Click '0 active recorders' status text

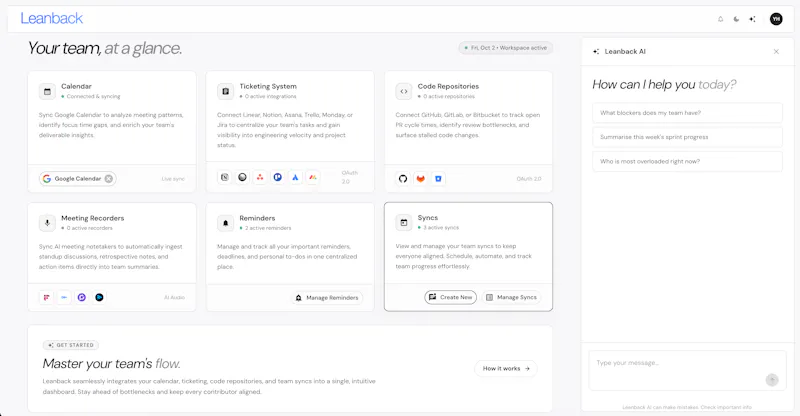[x=89, y=228]
